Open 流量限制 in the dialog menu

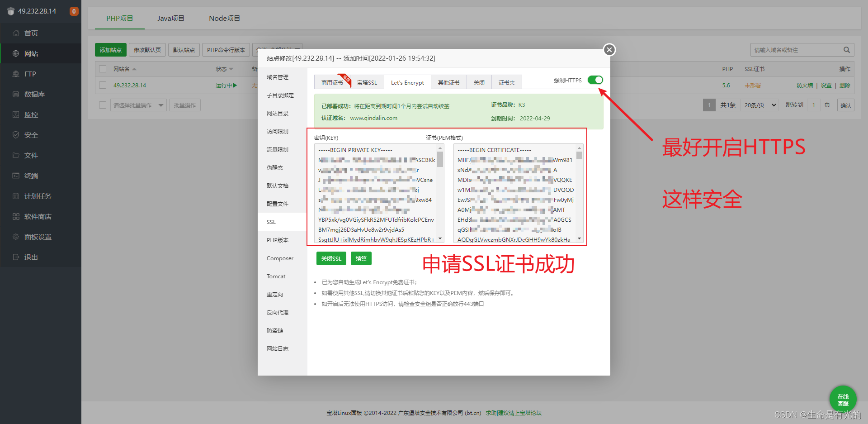click(x=283, y=149)
